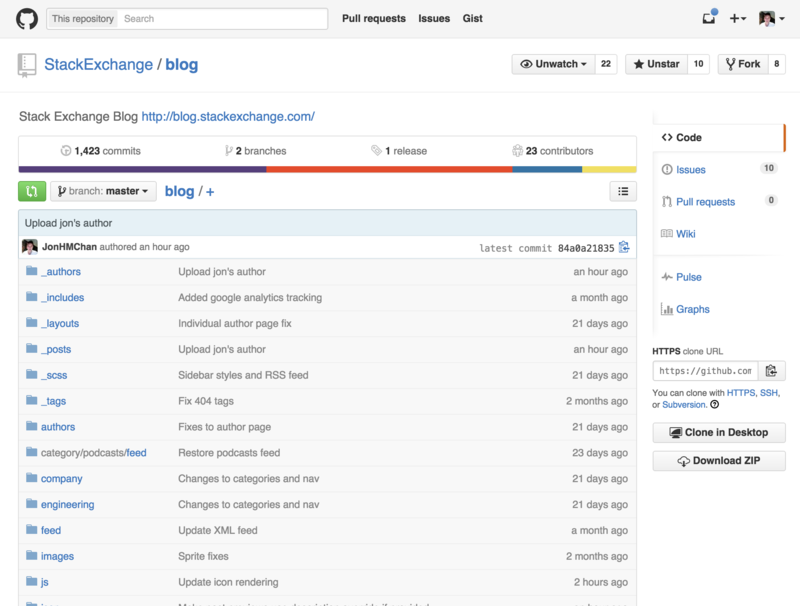This screenshot has width=800, height=606.
Task: Open Issues in top navigation
Action: coord(434,18)
